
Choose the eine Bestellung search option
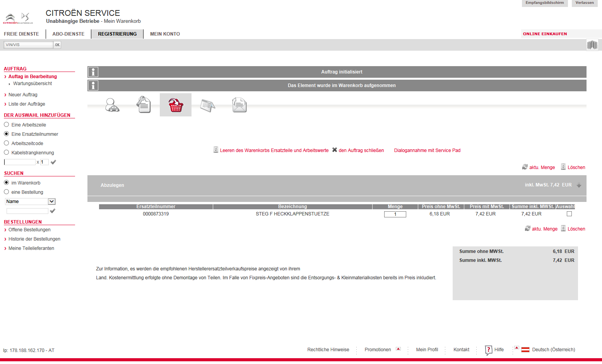click(x=7, y=192)
